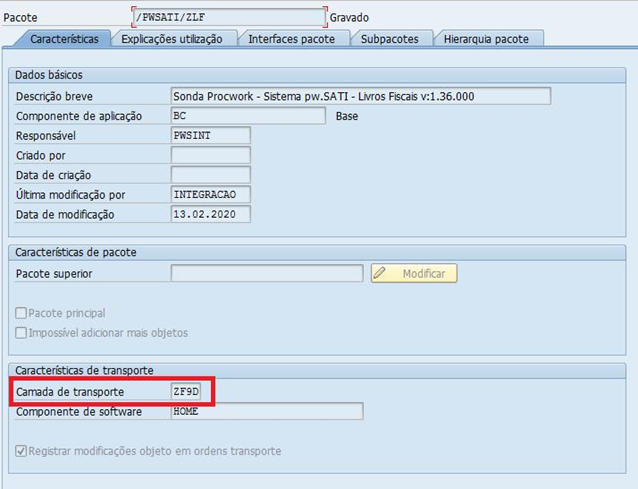
Task: Click the Última modificação por field INTEGRACAO
Action: click(211, 194)
